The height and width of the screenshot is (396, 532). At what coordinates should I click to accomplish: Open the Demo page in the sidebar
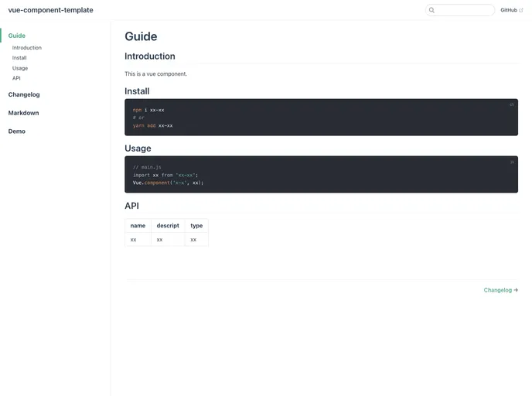click(17, 131)
